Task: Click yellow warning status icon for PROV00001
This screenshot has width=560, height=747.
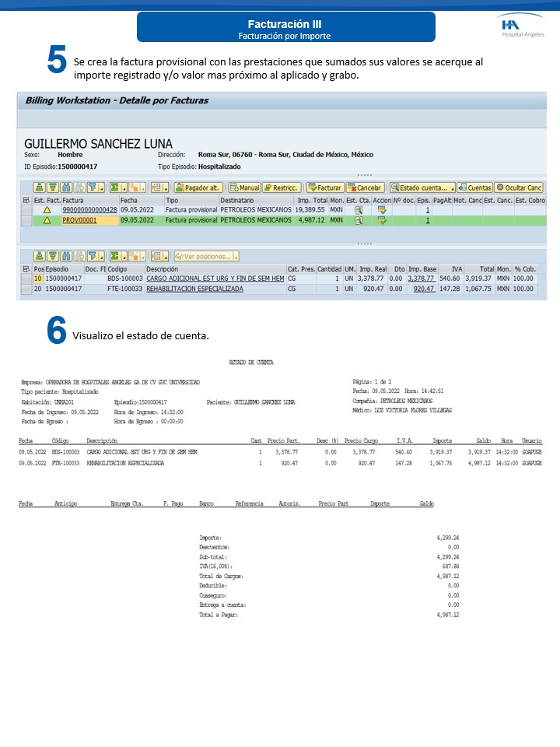Action: [47, 221]
